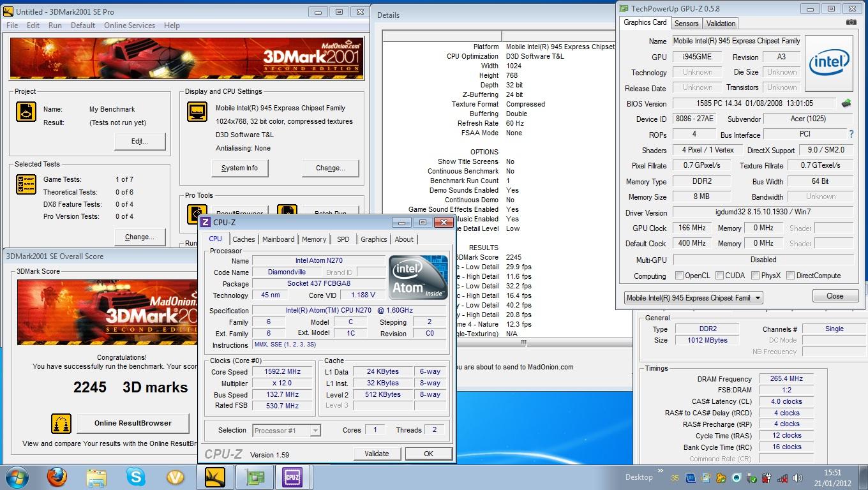This screenshot has width=868, height=490.
Task: Click the volume speaker icon in the tray
Action: pos(798,478)
